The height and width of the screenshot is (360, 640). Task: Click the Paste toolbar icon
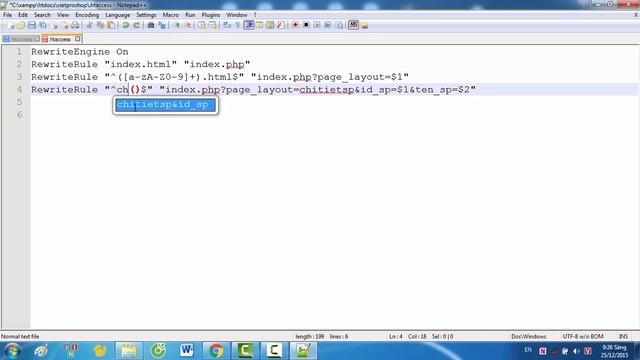[111, 25]
